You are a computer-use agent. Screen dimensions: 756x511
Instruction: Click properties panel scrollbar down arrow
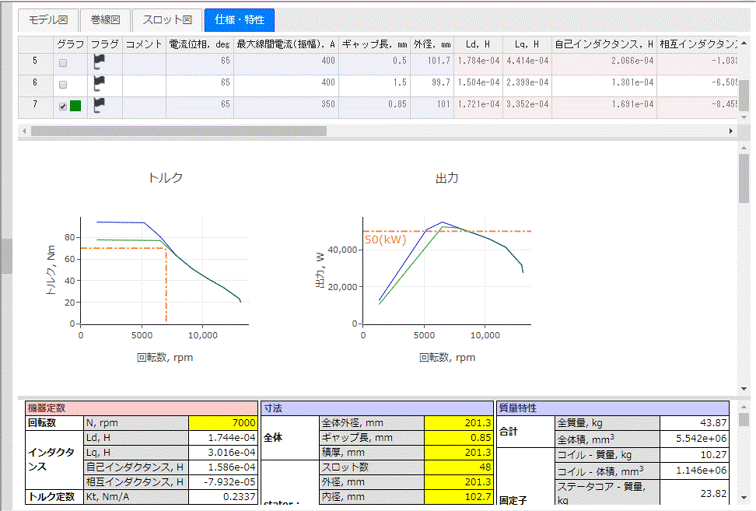pos(744,498)
